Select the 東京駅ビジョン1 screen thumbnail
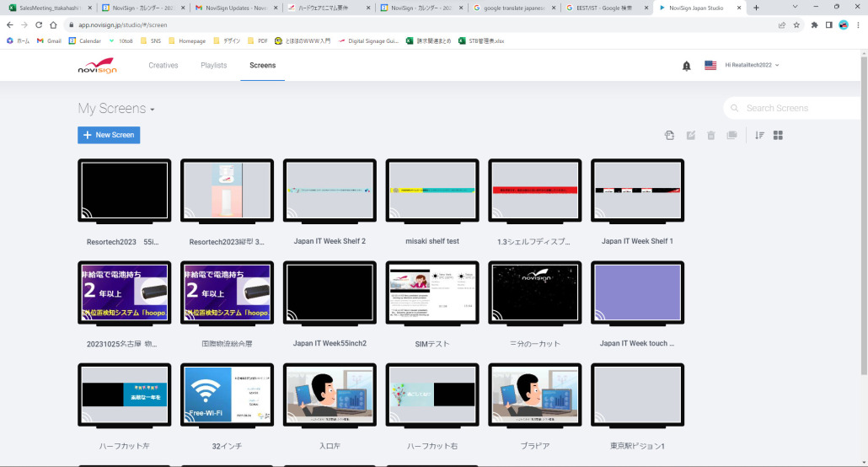868x467 pixels. tap(638, 395)
